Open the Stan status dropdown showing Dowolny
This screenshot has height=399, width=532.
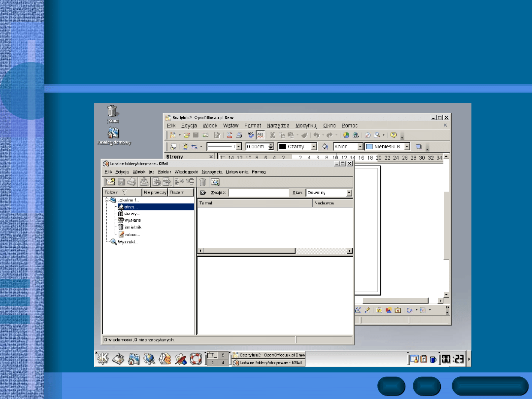click(x=349, y=193)
